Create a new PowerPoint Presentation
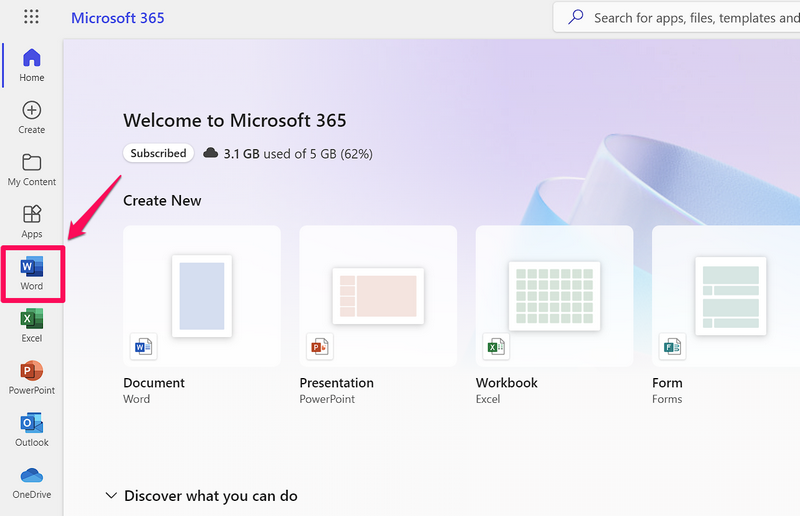800x516 pixels. click(378, 294)
